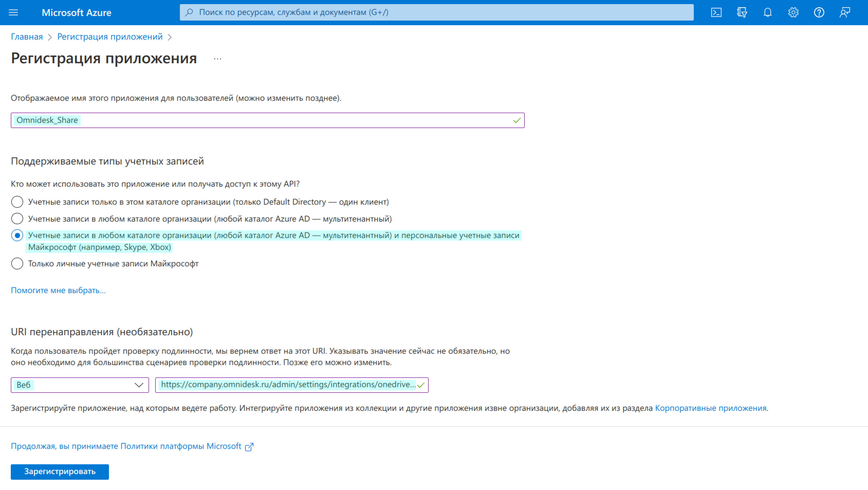Click the search magnifier icon

click(189, 13)
